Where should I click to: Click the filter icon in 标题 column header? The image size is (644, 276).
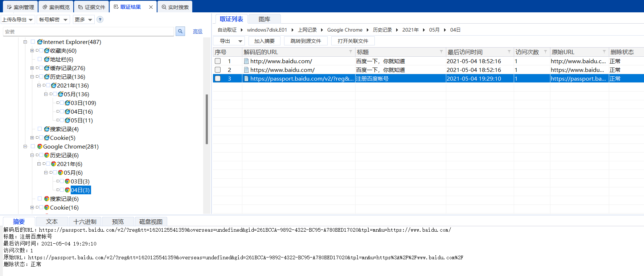[x=442, y=52]
